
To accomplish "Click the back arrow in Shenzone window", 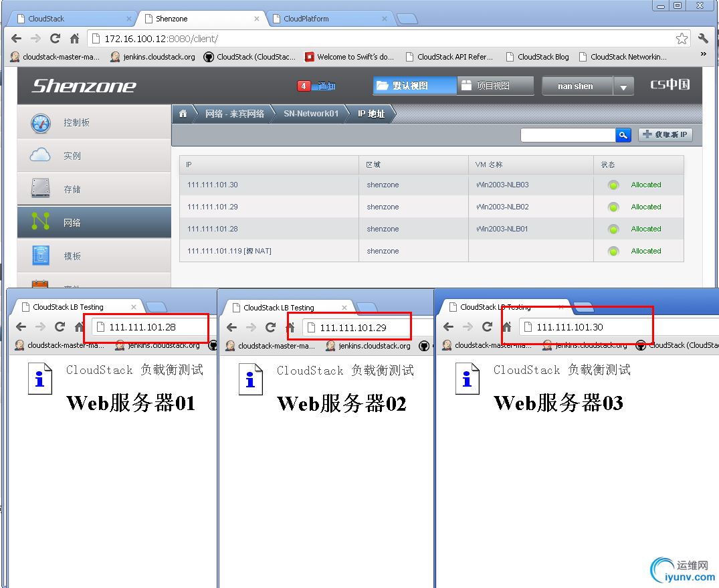I will [x=17, y=39].
